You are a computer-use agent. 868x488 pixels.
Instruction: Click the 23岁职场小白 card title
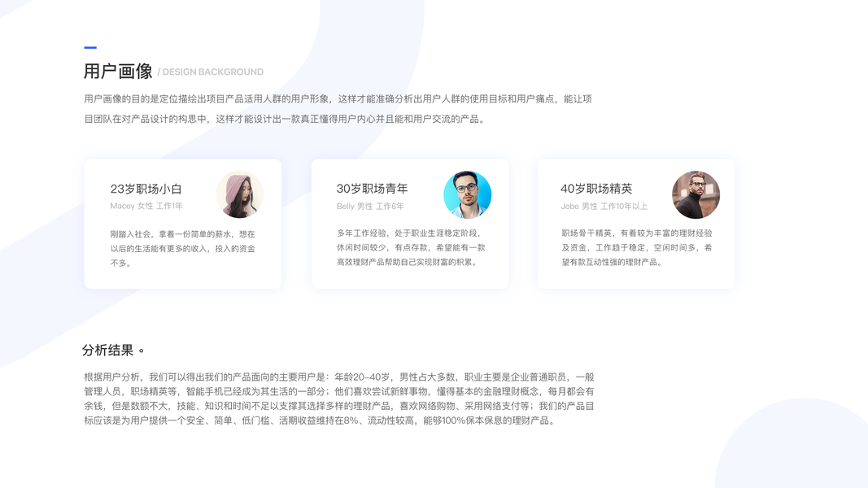coord(146,190)
